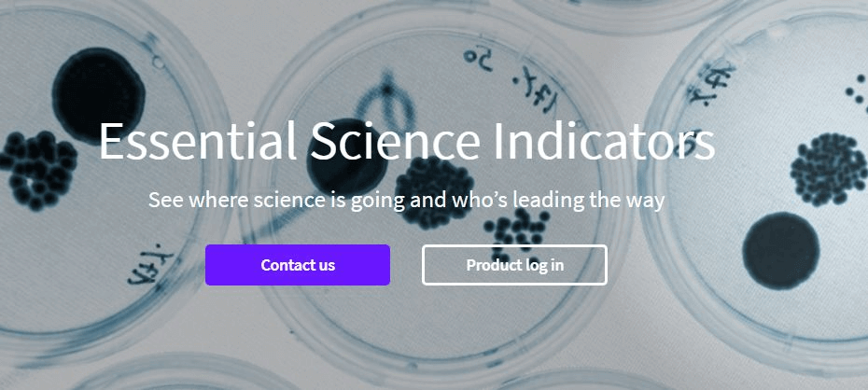Image resolution: width=868 pixels, height=390 pixels.
Task: Click the word Indicators in the heading
Action: pyautogui.click(x=604, y=141)
